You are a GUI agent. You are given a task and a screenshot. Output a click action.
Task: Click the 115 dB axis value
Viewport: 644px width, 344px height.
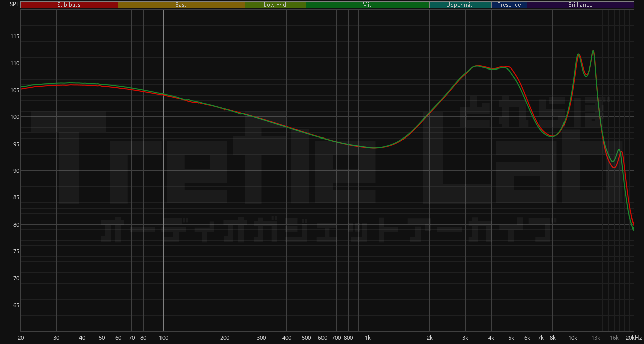pos(14,37)
